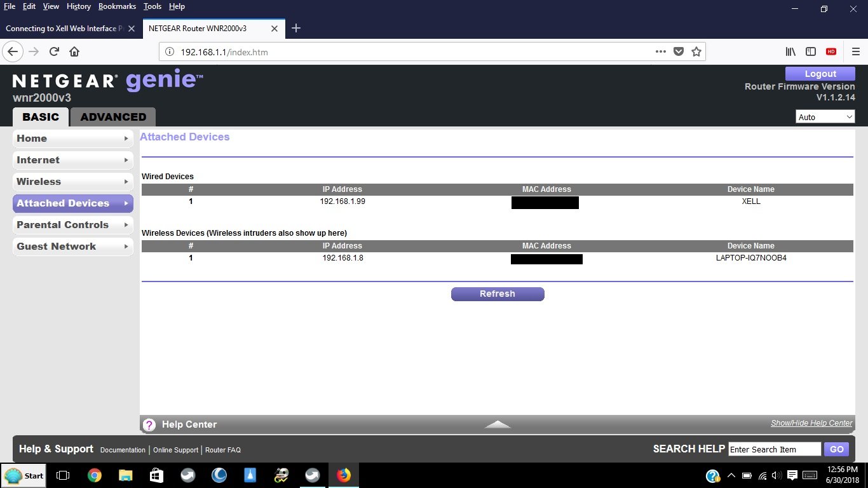
Task: Click the Show/Hide Help Center link
Action: (811, 423)
